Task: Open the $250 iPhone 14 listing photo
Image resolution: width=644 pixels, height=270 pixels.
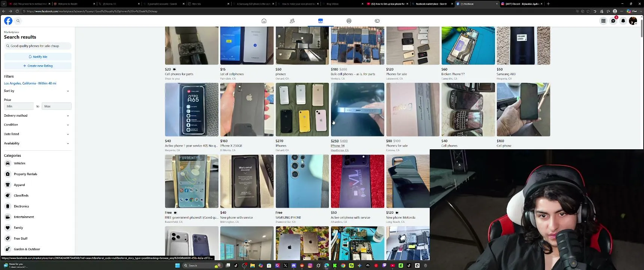Action: (x=358, y=109)
